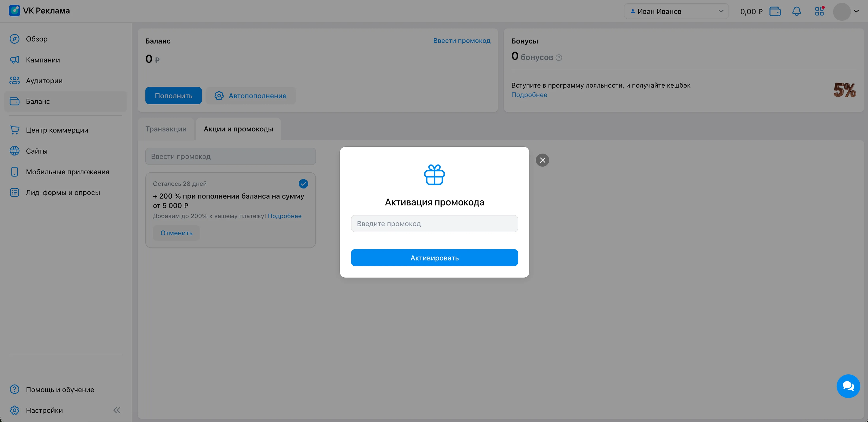Click the Кампании megaphone icon
This screenshot has width=868, height=422.
(x=14, y=60)
